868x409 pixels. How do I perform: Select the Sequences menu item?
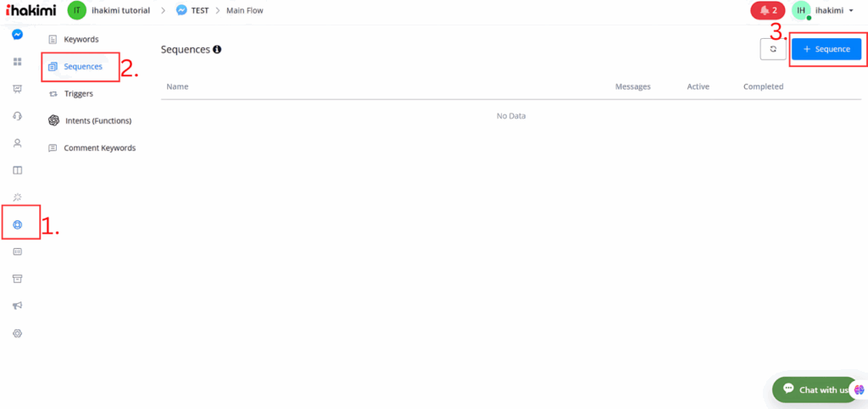82,66
